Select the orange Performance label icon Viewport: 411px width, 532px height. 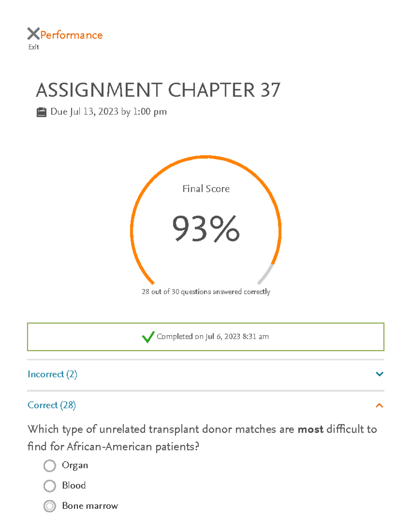[x=71, y=35]
